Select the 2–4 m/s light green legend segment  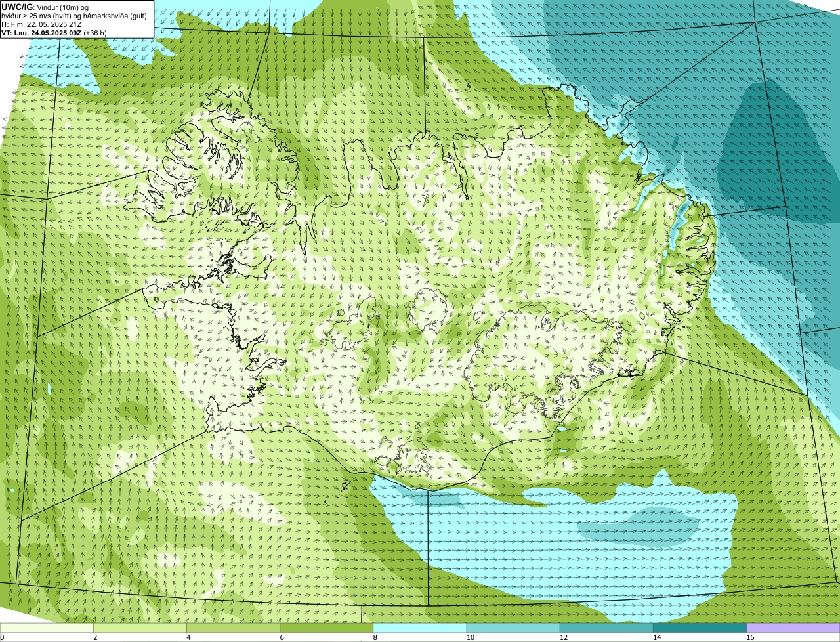(x=140, y=628)
